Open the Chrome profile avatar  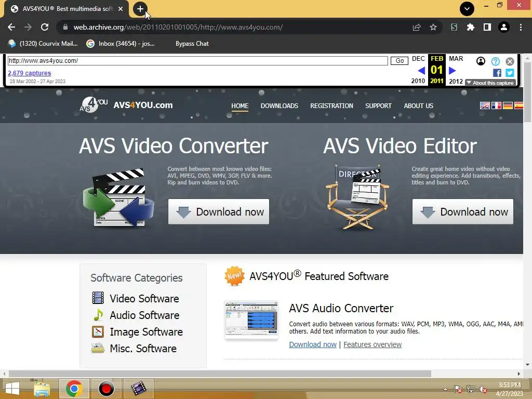(x=504, y=27)
